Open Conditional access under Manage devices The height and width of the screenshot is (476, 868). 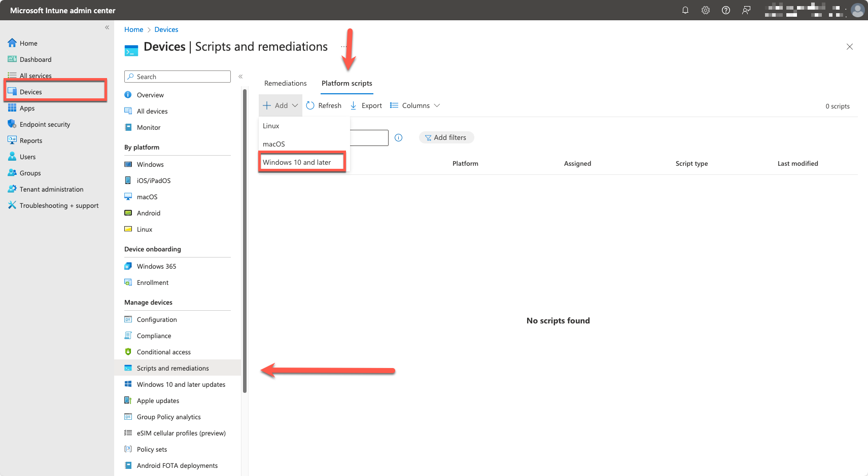(x=163, y=352)
